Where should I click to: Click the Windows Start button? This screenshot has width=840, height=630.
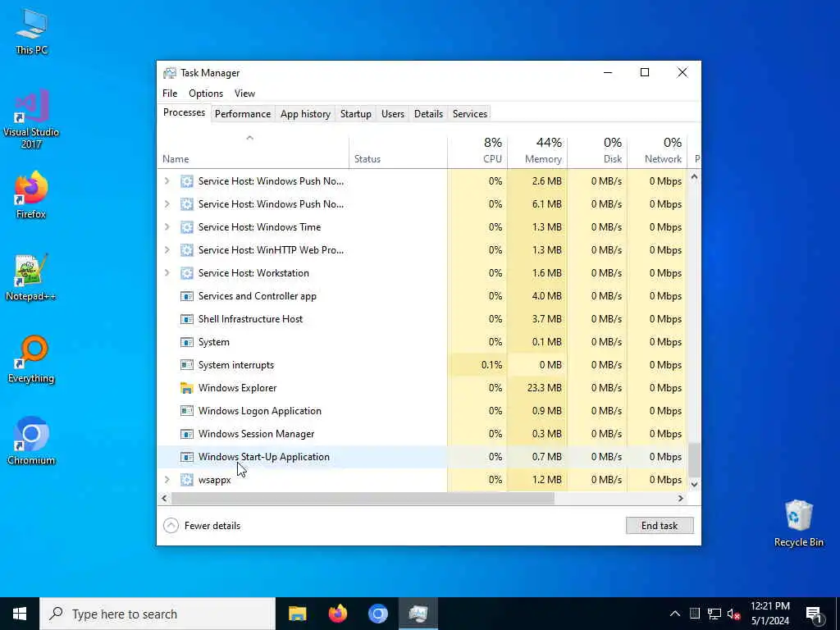click(x=20, y=614)
